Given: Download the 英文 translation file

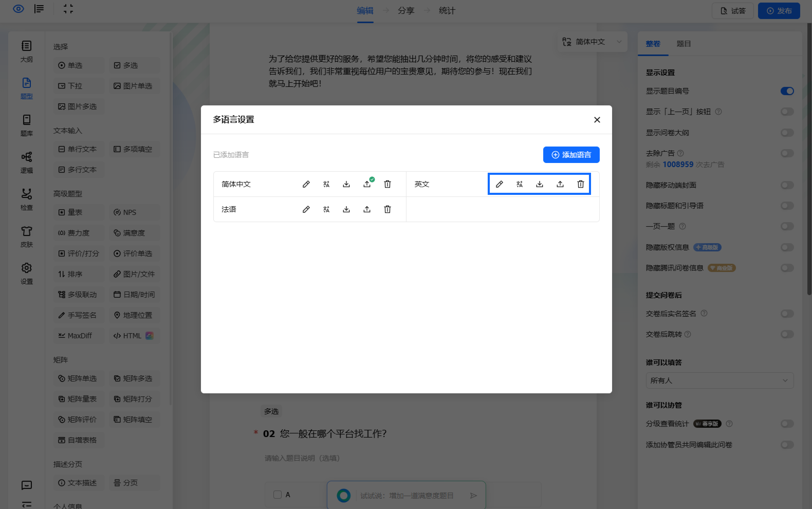Looking at the screenshot, I should (x=539, y=184).
